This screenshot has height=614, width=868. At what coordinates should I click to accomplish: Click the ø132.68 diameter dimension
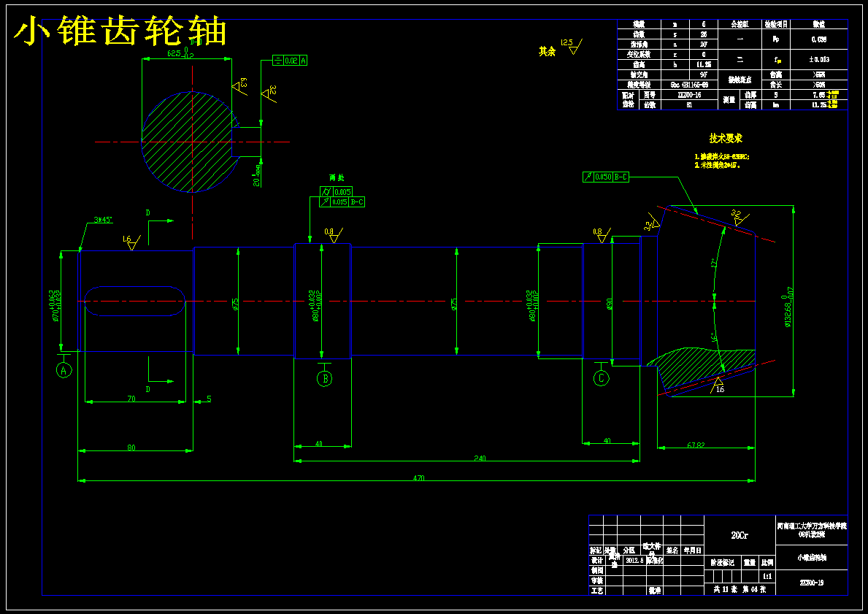click(789, 307)
